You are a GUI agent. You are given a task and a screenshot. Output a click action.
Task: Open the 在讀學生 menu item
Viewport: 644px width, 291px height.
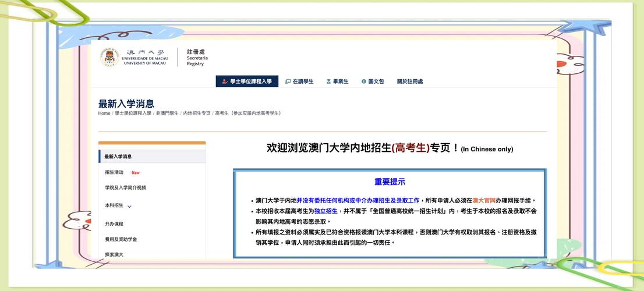pos(299,81)
